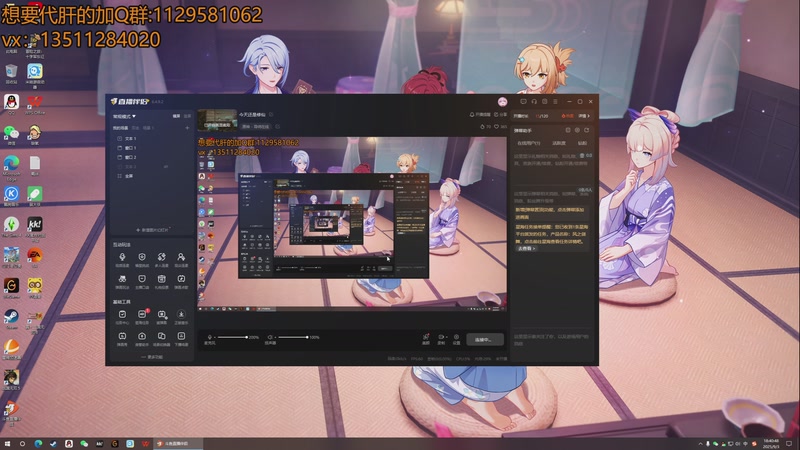
Task: Open the Windows Start button
Action: (7, 444)
